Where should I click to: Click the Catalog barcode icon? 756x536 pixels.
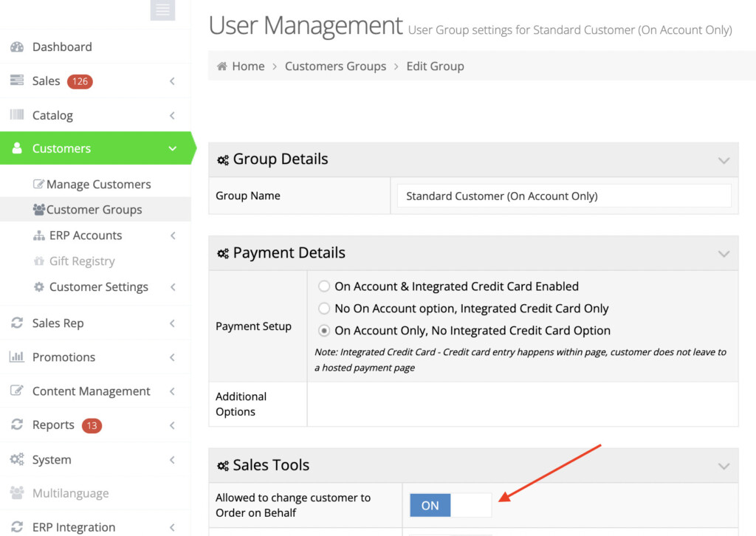pyautogui.click(x=17, y=114)
